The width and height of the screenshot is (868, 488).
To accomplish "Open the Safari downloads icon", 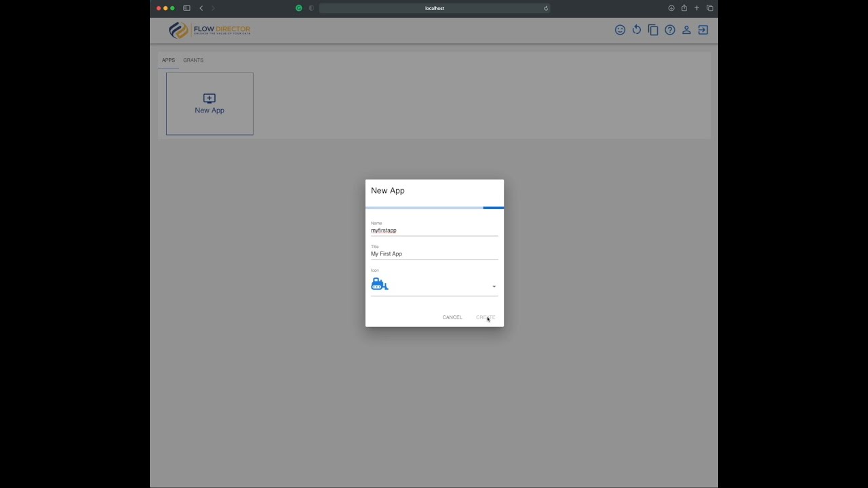I will [x=671, y=8].
